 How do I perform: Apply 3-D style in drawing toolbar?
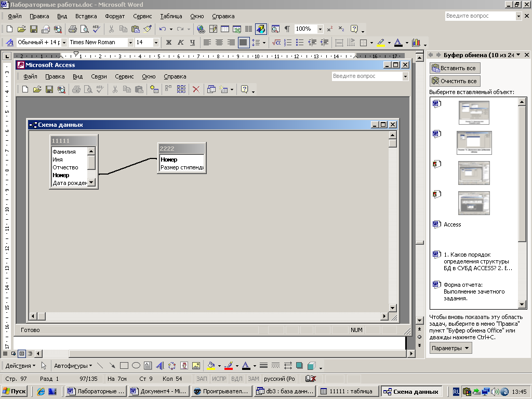[x=312, y=366]
